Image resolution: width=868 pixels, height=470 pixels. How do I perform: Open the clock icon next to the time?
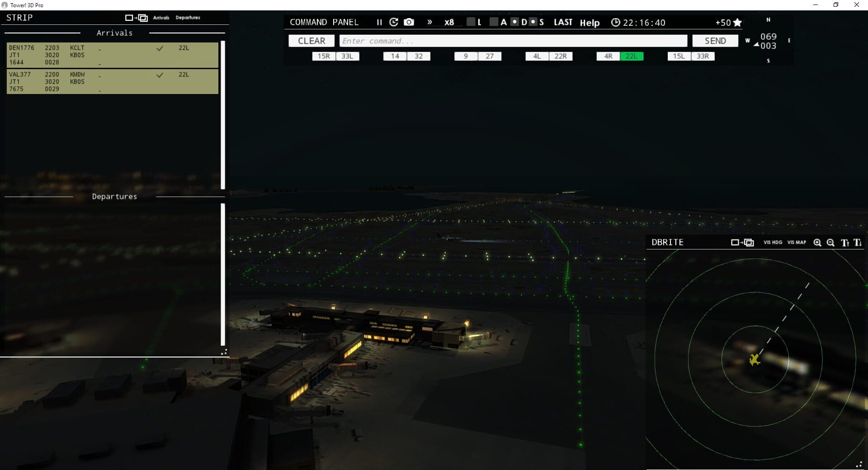click(x=615, y=22)
